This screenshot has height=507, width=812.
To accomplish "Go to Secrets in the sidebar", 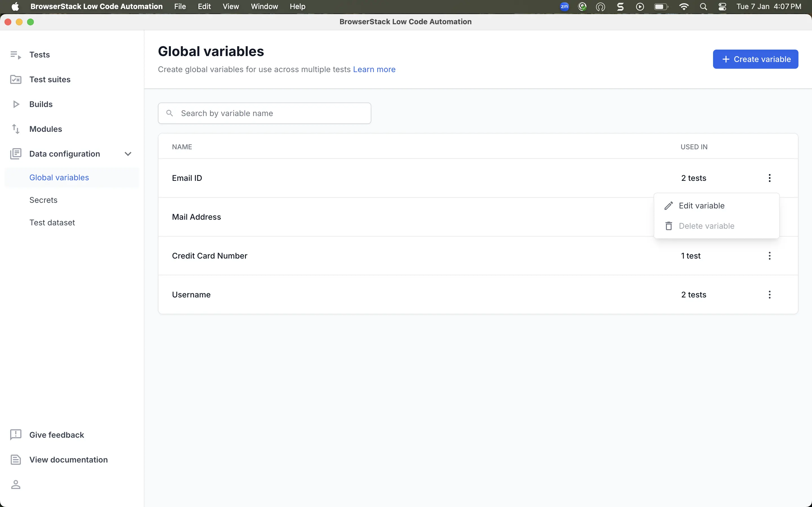I will click(x=43, y=200).
